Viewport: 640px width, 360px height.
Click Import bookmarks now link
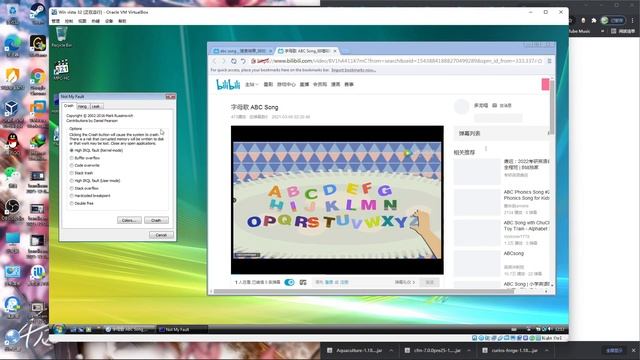(353, 70)
